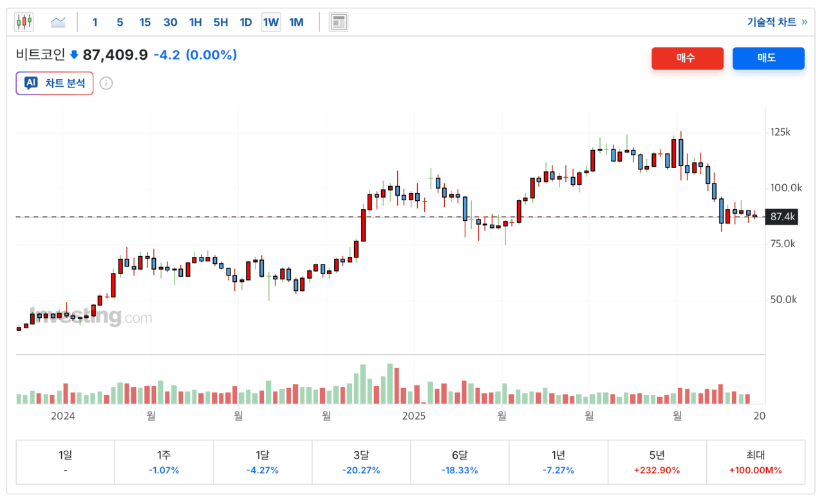
Task: Select the 5H timeframe
Action: (220, 22)
